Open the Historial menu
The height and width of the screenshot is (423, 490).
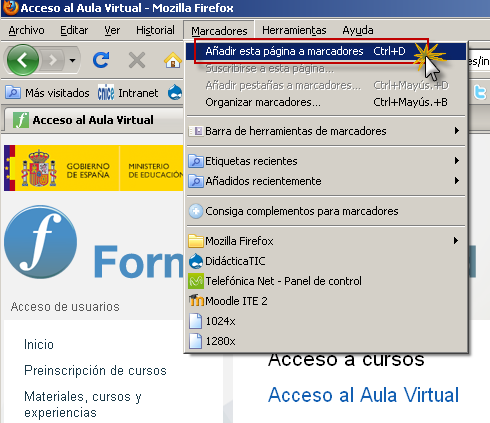click(x=155, y=30)
